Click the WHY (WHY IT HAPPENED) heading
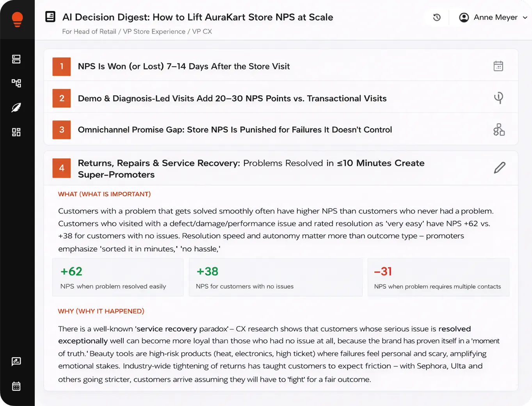The image size is (532, 406). tap(101, 311)
